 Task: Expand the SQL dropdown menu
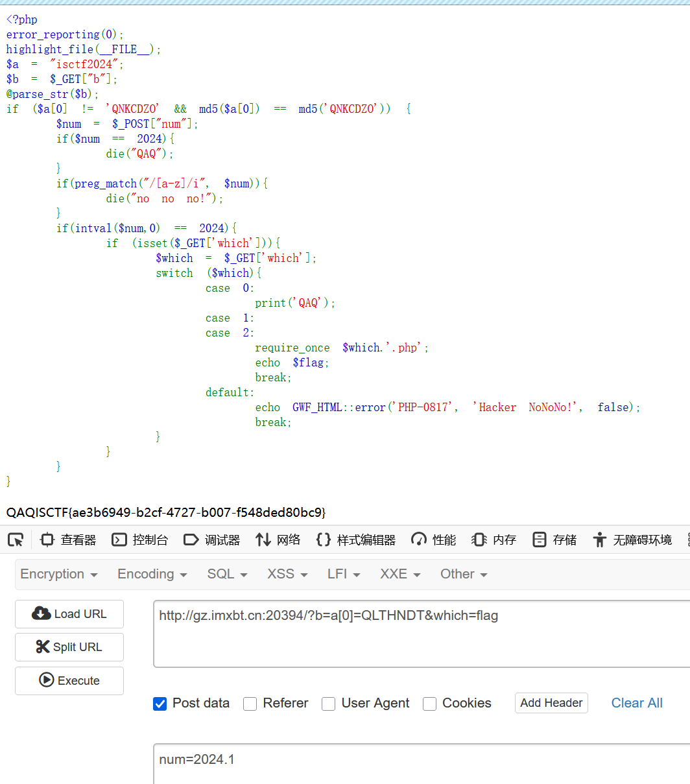[227, 574]
